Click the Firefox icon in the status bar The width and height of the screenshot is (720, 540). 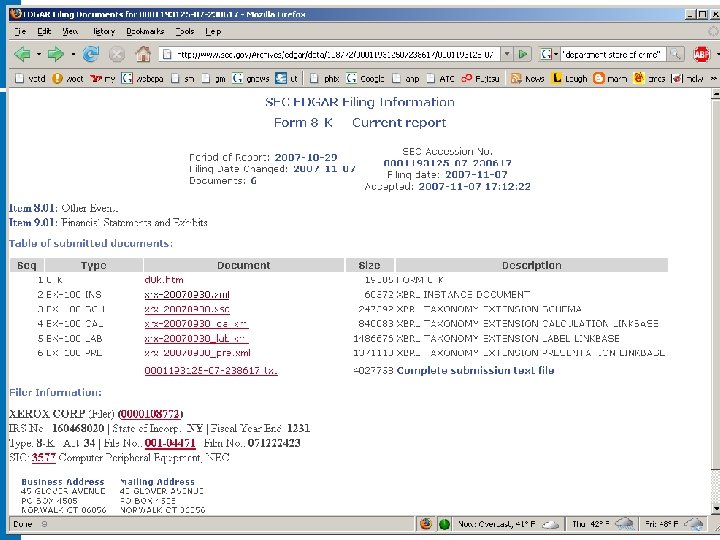tap(426, 523)
